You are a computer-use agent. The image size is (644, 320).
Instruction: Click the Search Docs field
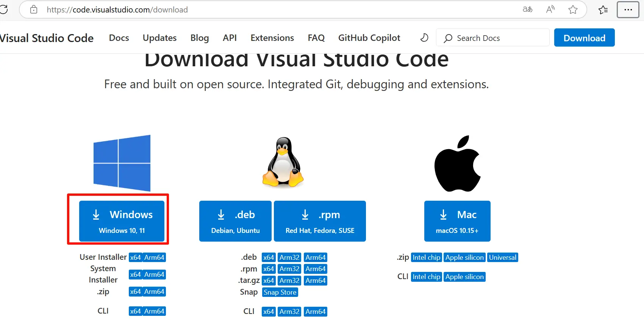493,38
